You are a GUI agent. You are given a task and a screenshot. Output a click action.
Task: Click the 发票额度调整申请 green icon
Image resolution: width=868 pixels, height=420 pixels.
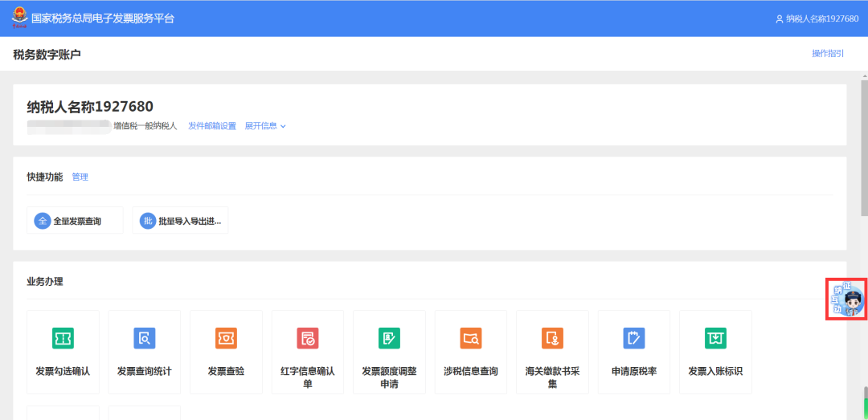389,338
